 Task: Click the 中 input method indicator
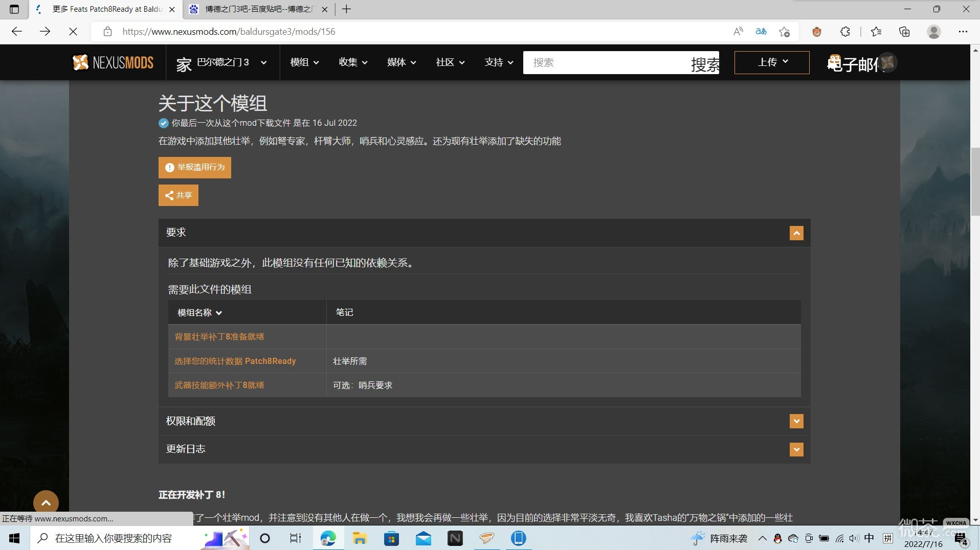(x=869, y=538)
